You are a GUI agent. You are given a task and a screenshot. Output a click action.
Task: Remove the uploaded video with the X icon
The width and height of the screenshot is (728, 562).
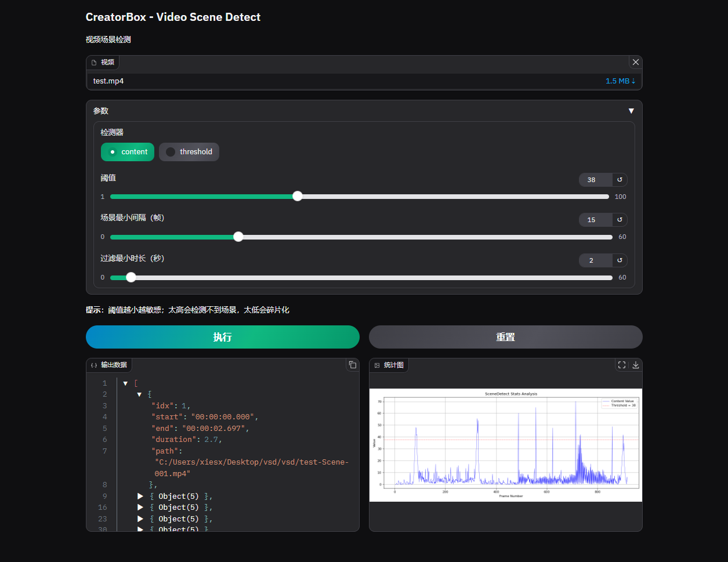635,62
